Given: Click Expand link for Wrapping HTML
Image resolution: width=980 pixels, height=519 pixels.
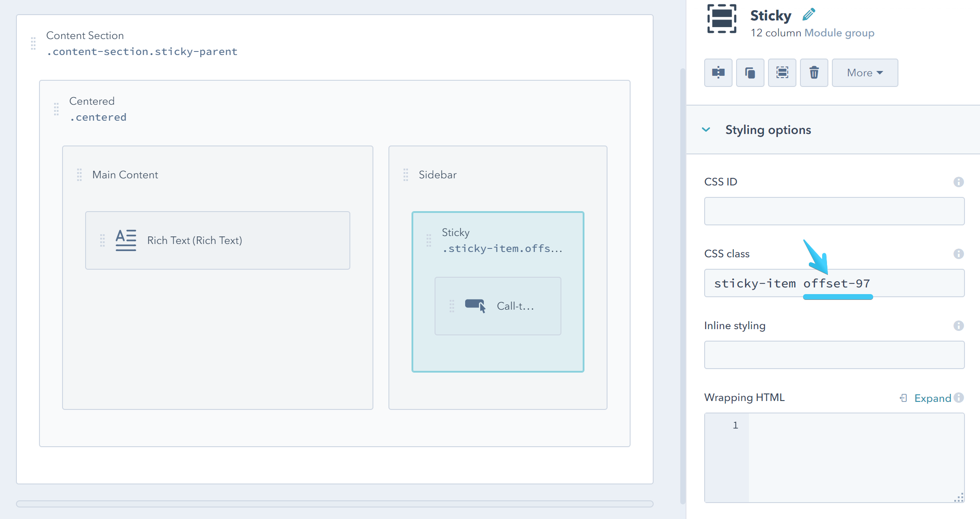Looking at the screenshot, I should pos(932,398).
